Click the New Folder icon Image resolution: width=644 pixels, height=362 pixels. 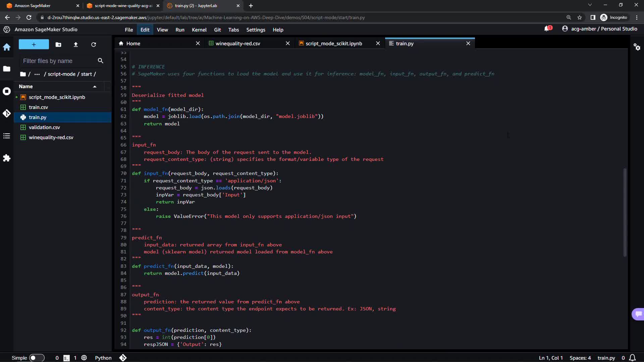click(58, 45)
